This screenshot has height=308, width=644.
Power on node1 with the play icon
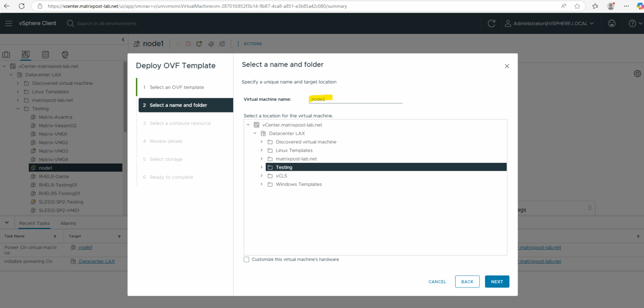179,44
